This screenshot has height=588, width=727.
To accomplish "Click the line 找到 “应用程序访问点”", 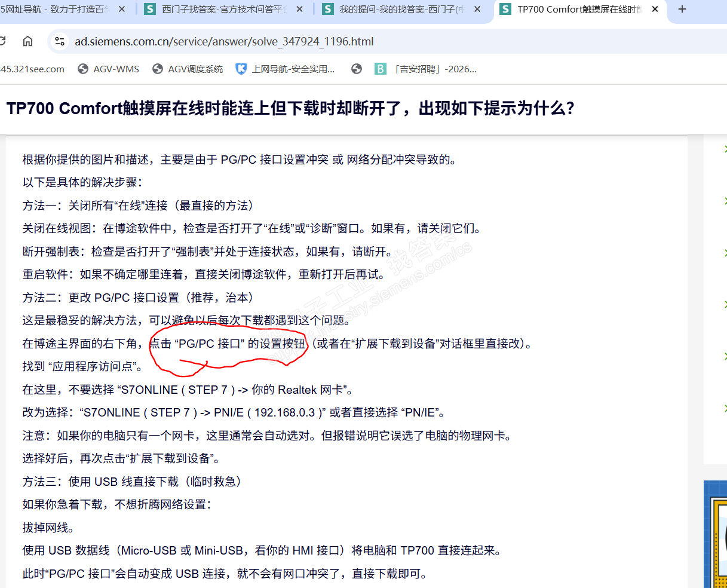I will pyautogui.click(x=82, y=366).
